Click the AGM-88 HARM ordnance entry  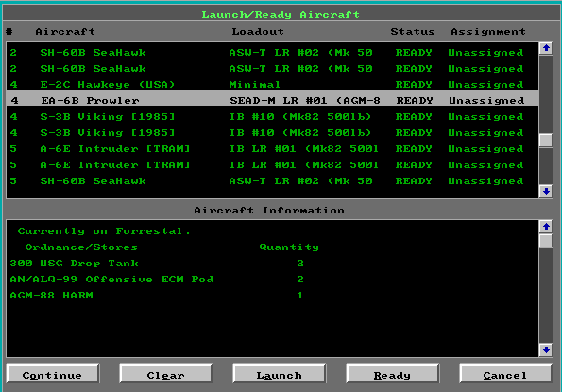tap(51, 296)
